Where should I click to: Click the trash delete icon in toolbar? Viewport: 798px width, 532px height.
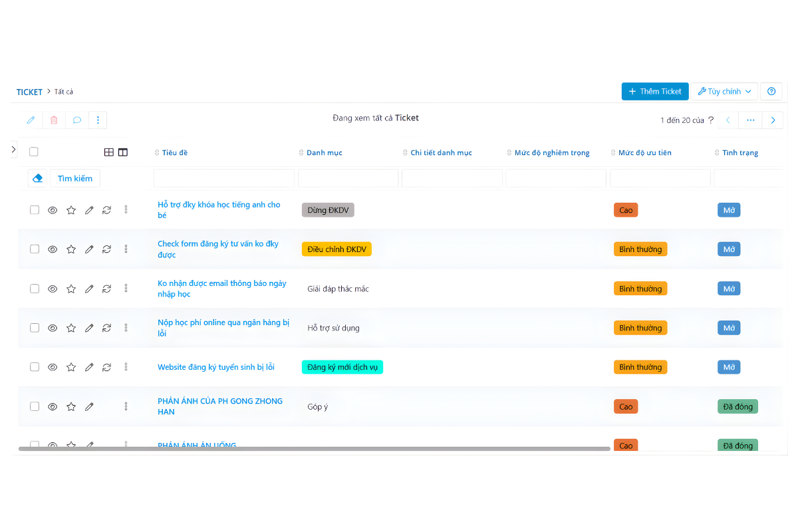[54, 120]
